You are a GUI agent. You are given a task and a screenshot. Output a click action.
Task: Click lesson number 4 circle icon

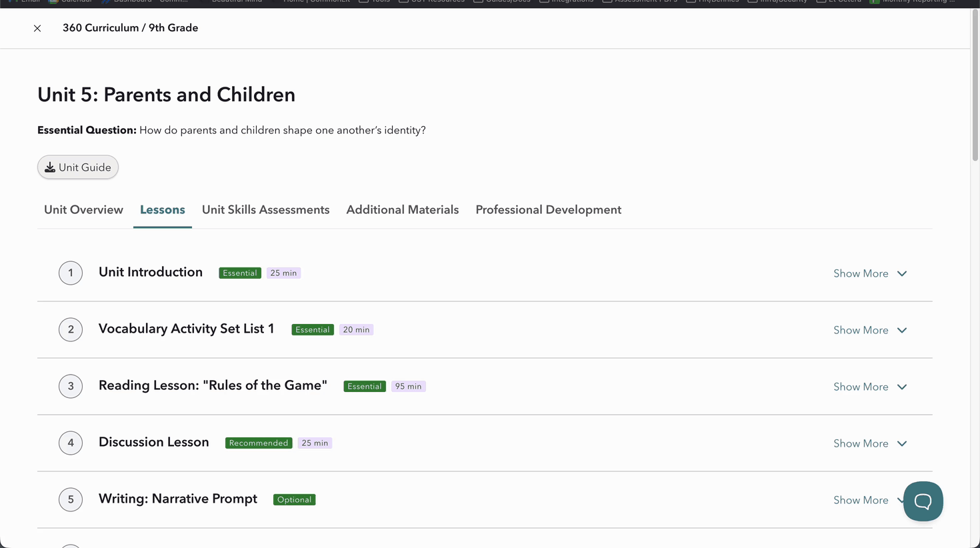pyautogui.click(x=71, y=443)
